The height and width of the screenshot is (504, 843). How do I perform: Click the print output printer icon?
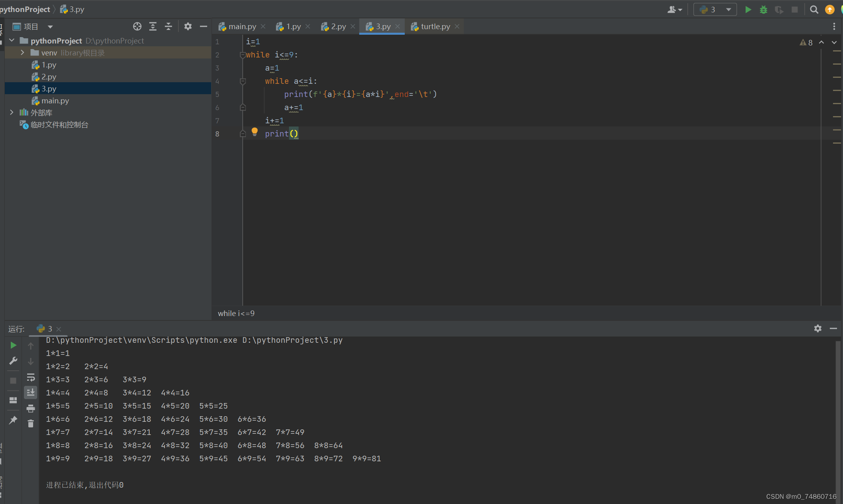31,408
